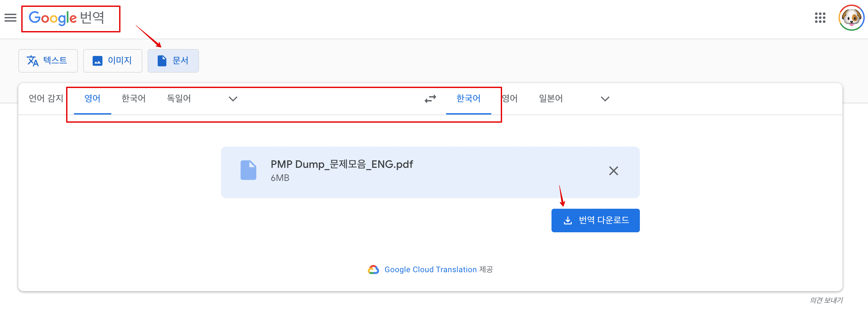Expand the source language list chevron
This screenshot has height=318, width=868.
tap(233, 99)
